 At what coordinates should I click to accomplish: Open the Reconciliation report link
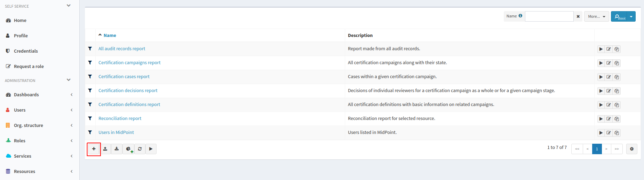click(120, 118)
